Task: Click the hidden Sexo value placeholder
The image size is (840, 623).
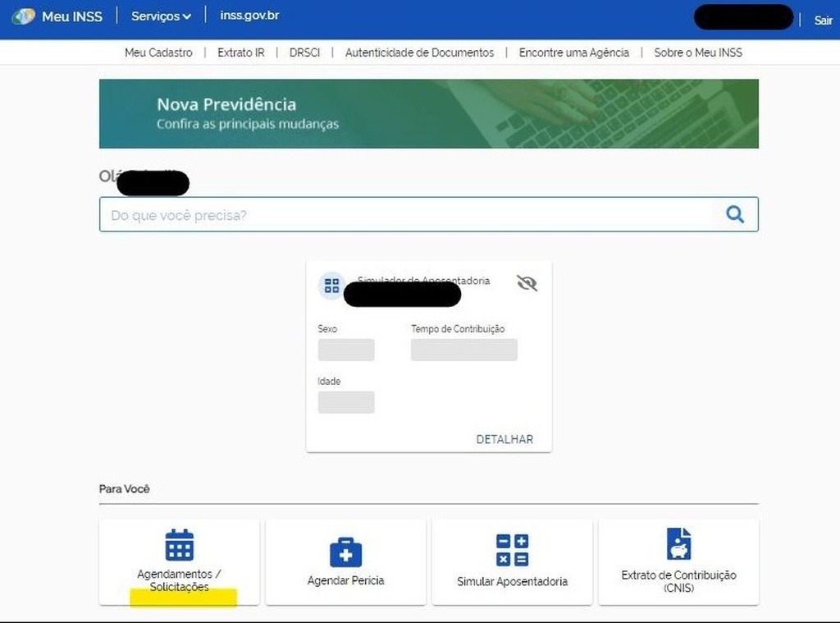Action: 346,350
